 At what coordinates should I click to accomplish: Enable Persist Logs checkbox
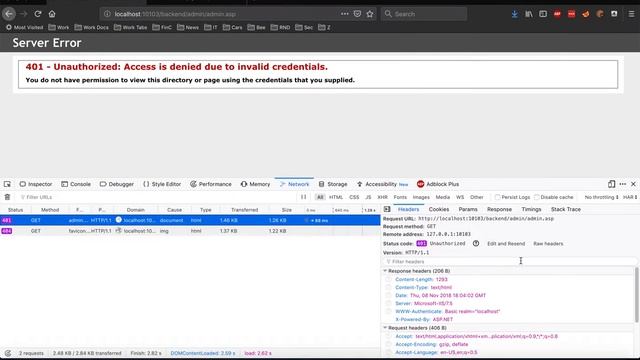click(498, 197)
